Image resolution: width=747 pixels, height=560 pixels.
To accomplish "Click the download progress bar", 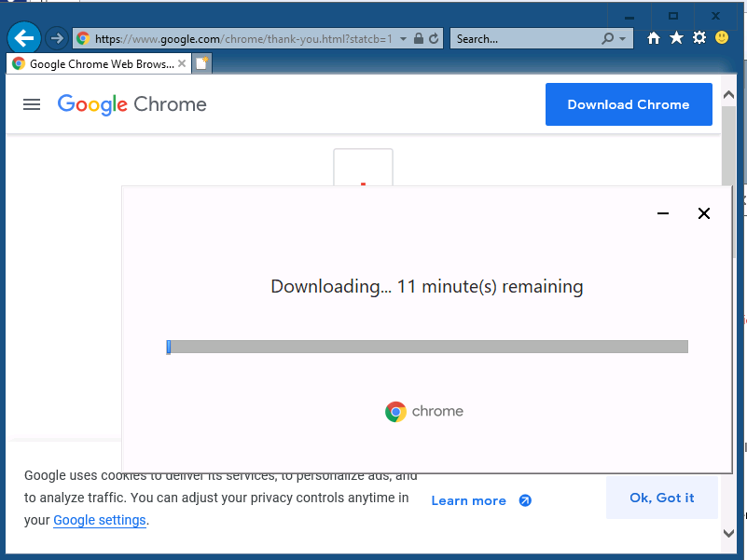I will pos(427,347).
